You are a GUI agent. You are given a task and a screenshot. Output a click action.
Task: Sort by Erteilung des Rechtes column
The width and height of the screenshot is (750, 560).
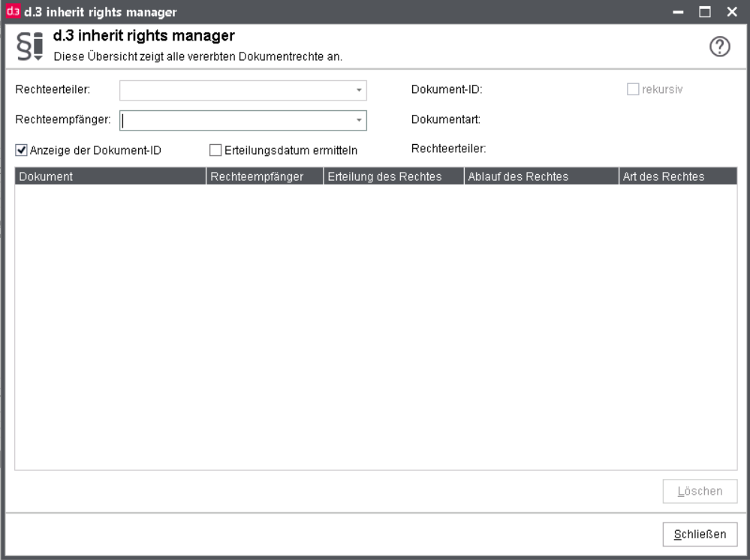click(x=394, y=176)
